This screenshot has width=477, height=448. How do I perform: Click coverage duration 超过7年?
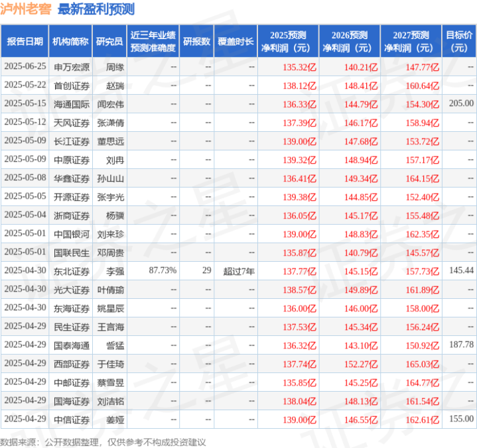pyautogui.click(x=239, y=271)
